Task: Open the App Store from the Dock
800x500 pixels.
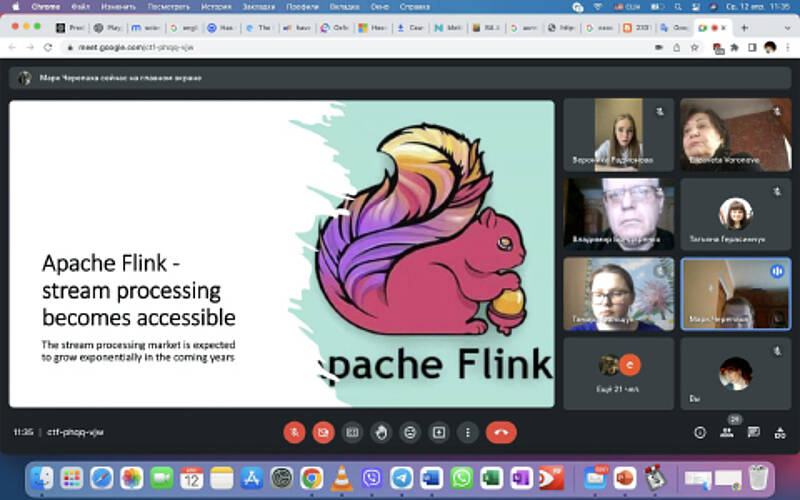Action: click(x=252, y=478)
